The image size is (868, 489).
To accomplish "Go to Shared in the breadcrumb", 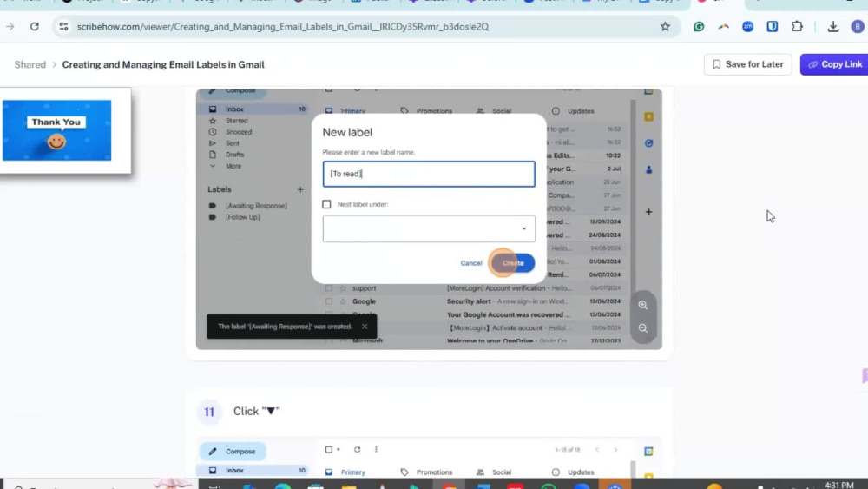I will click(30, 65).
